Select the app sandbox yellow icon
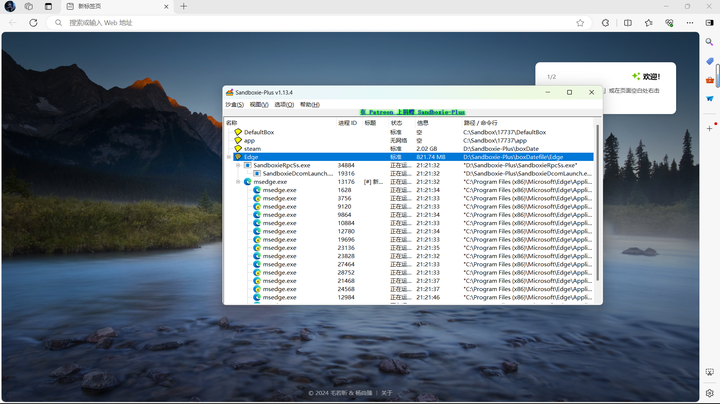The width and height of the screenshot is (720, 404). 238,140
